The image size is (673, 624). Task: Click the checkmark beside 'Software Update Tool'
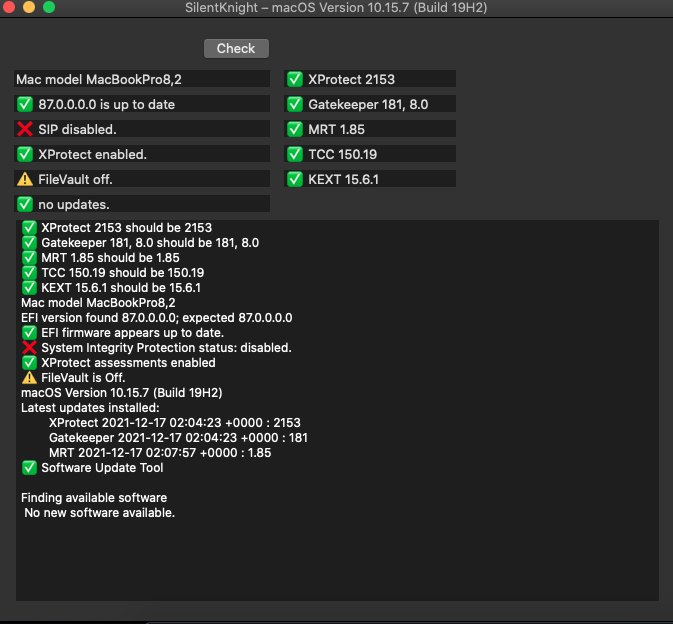(29, 468)
